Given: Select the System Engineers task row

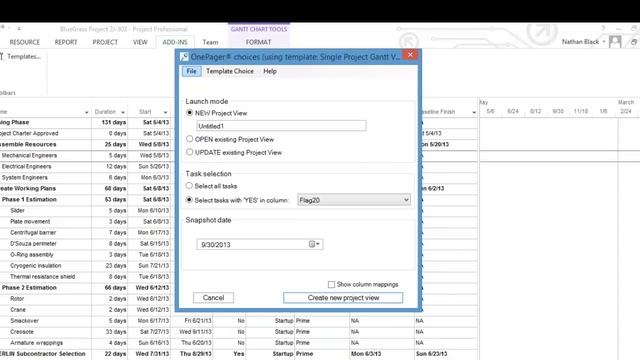Looking at the screenshot, I should pyautogui.click(x=24, y=178).
